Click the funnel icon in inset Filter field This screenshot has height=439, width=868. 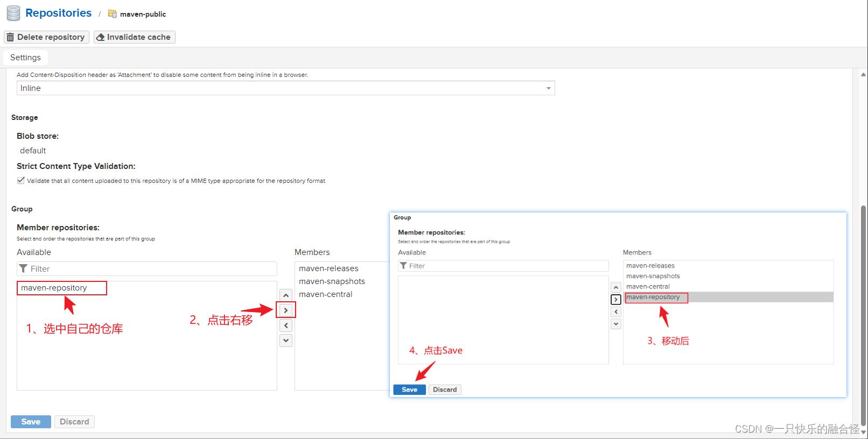403,266
